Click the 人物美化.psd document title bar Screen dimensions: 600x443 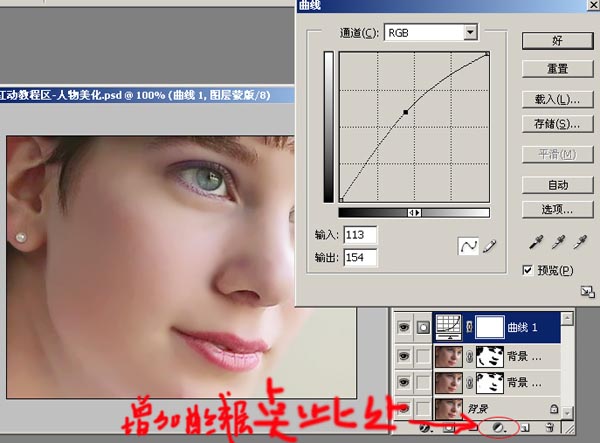(147, 95)
